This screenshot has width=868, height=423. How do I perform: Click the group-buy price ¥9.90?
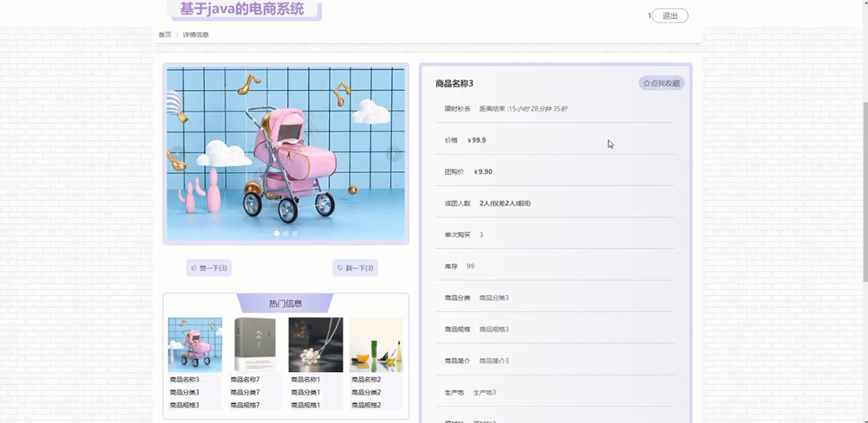pyautogui.click(x=483, y=171)
